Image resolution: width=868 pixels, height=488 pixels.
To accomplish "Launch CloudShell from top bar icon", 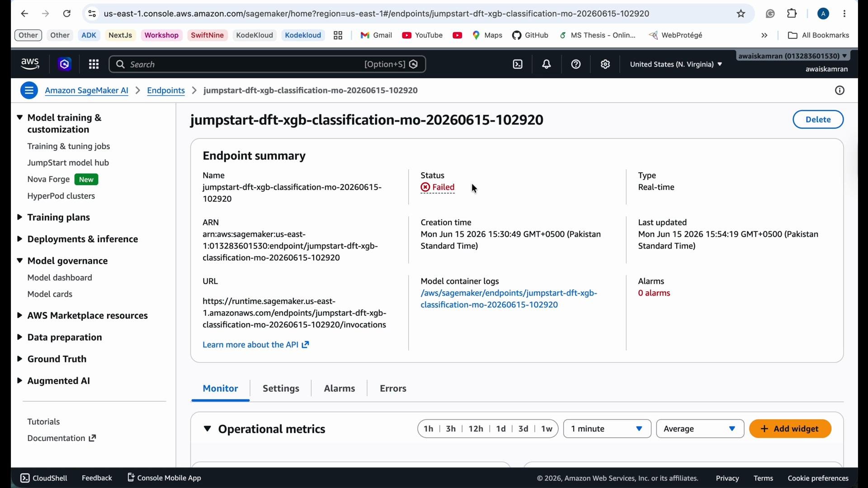I will pos(518,64).
